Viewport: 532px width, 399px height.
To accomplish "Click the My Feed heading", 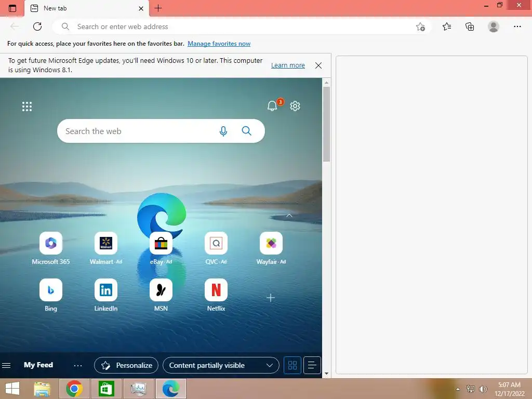I will pos(38,365).
